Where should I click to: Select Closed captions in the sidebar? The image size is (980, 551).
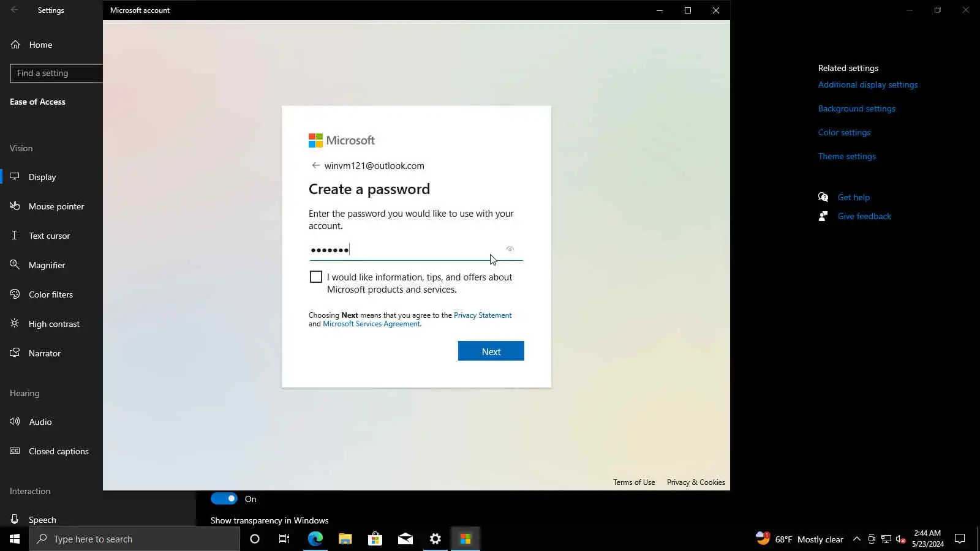59,451
